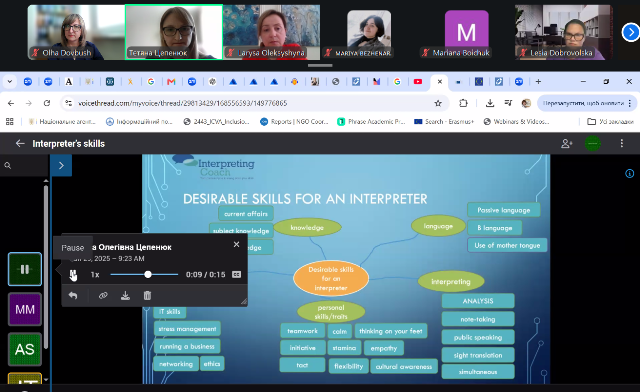
Task: Open Webinars & Videos bookmark
Action: click(x=516, y=121)
